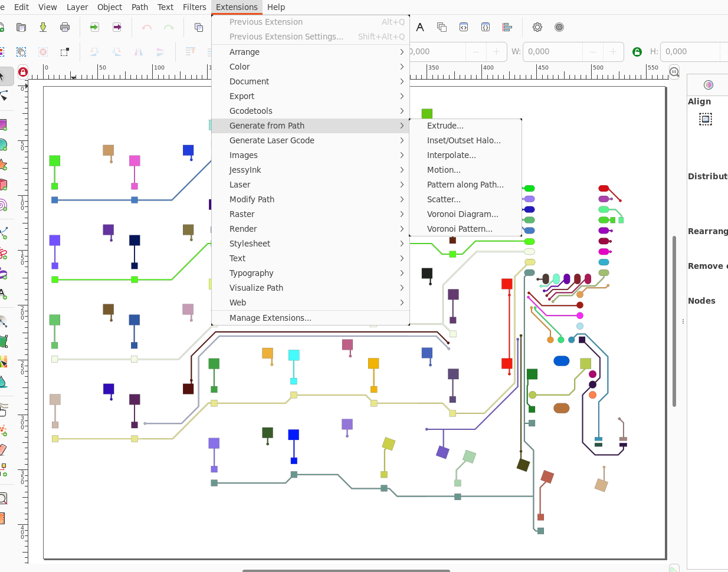Image resolution: width=728 pixels, height=572 pixels.
Task: Open the Path menu in the menu bar
Action: coord(140,7)
